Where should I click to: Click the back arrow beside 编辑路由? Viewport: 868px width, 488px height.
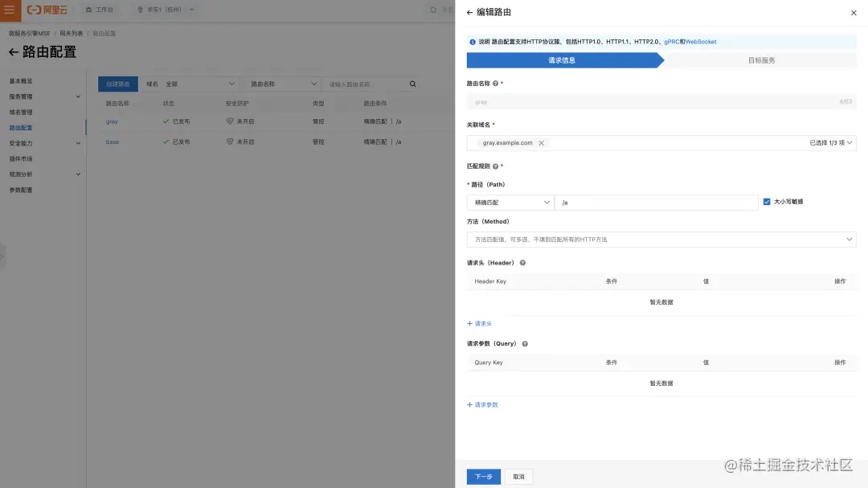pyautogui.click(x=469, y=12)
